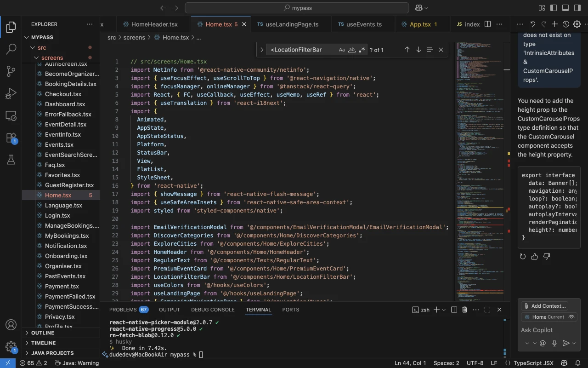Click the TypeScript JSX language mode

pos(533,363)
